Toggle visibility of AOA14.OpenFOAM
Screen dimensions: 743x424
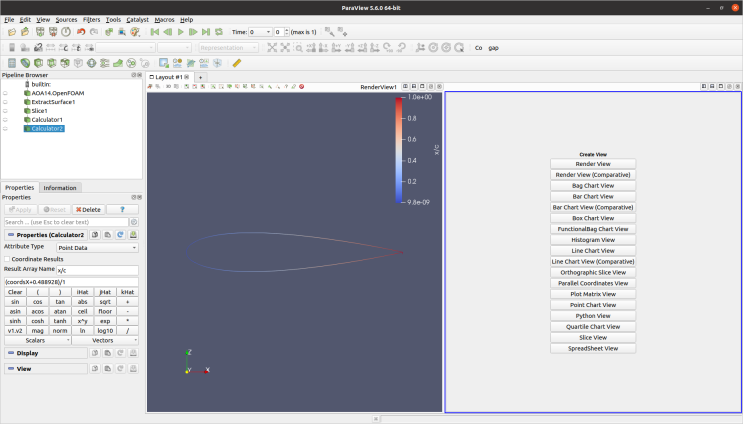click(6, 93)
